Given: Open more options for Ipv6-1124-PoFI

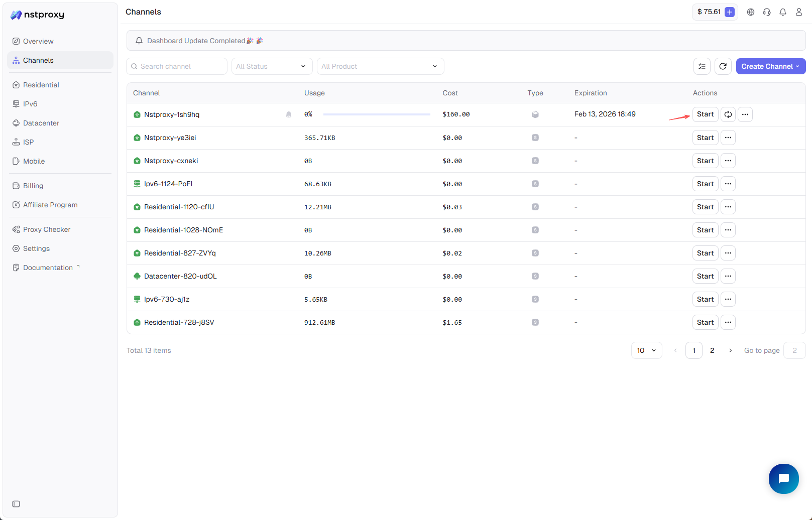Looking at the screenshot, I should [x=728, y=184].
